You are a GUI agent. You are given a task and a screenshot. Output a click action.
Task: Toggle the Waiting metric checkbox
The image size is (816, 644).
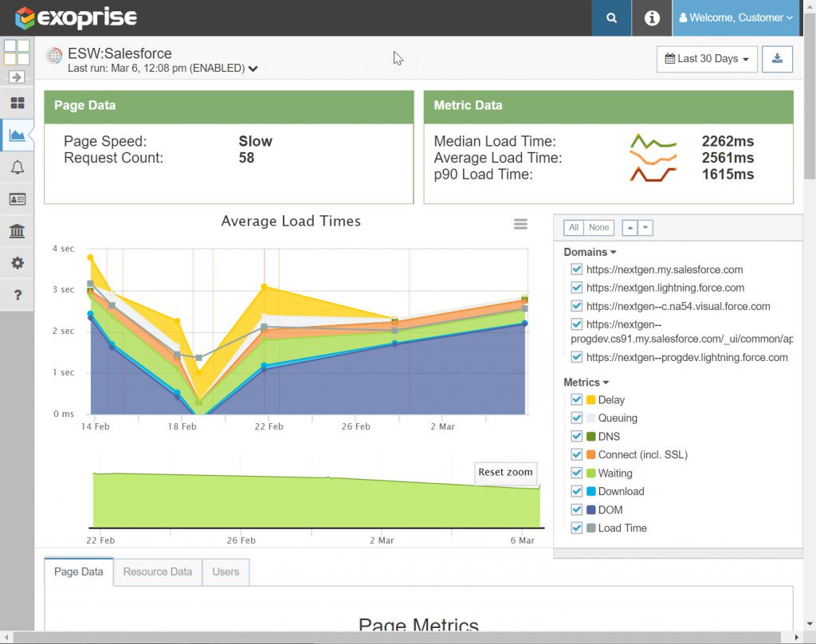[576, 473]
